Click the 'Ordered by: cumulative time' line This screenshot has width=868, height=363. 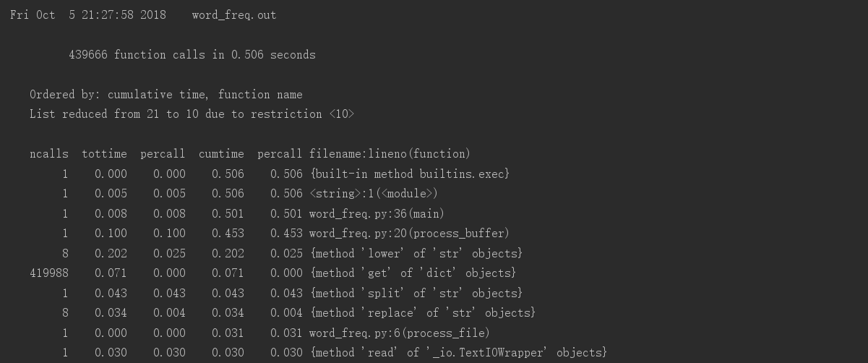166,95
